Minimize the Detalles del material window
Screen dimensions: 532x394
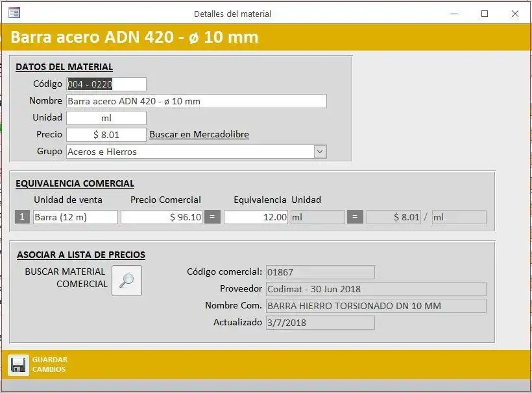pyautogui.click(x=454, y=14)
